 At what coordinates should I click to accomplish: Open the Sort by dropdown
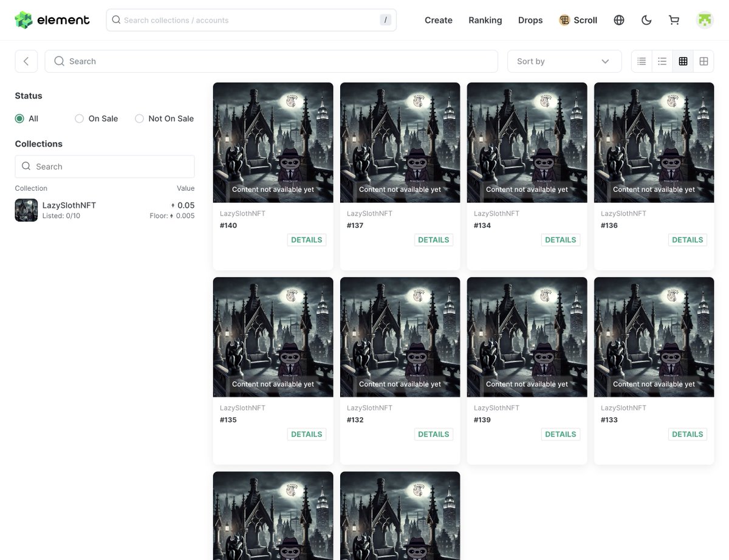pos(564,61)
